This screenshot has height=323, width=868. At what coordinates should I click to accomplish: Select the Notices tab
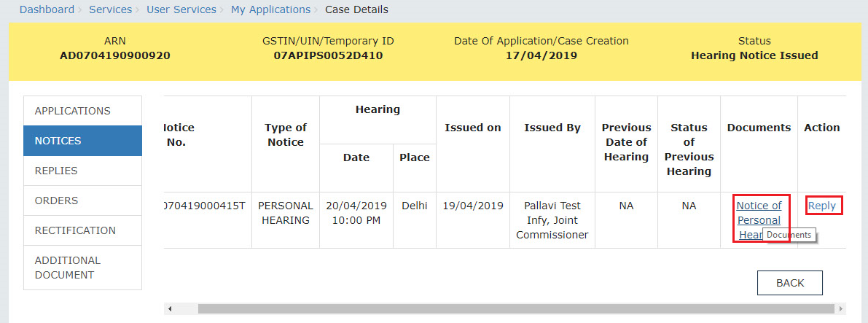coord(82,141)
